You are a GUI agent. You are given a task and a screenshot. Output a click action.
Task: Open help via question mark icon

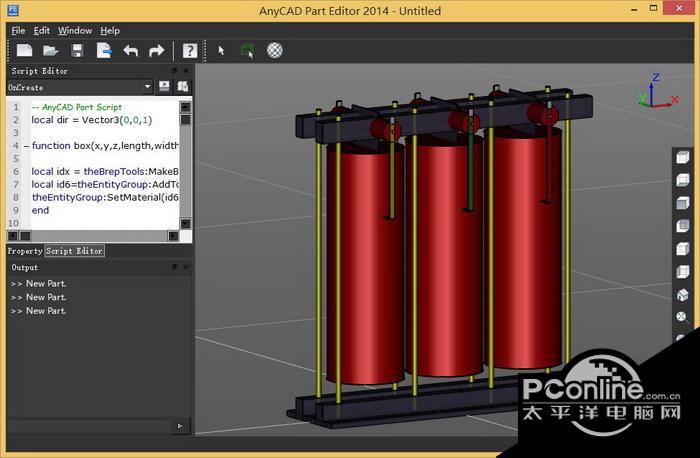190,50
